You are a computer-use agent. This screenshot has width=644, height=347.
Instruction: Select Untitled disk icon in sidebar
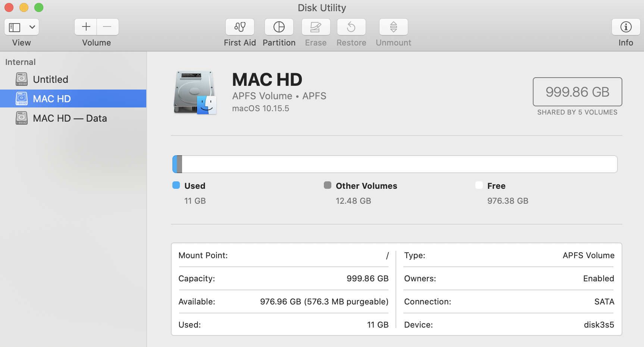coord(22,79)
